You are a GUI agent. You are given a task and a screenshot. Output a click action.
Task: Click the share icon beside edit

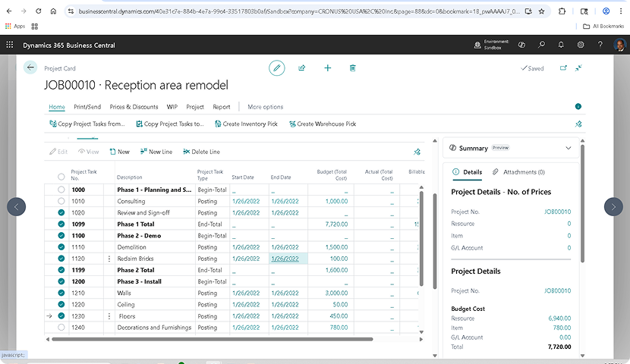302,68
